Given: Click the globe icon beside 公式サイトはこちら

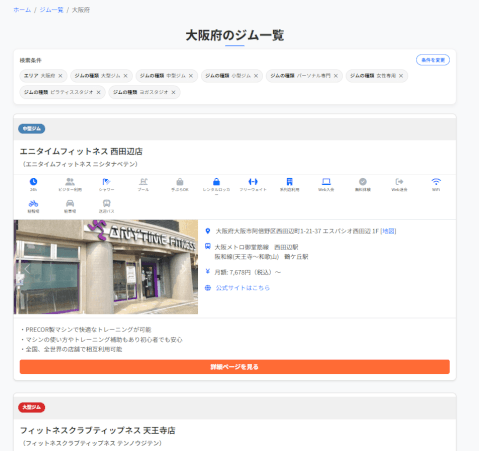Looking at the screenshot, I should coord(208,288).
